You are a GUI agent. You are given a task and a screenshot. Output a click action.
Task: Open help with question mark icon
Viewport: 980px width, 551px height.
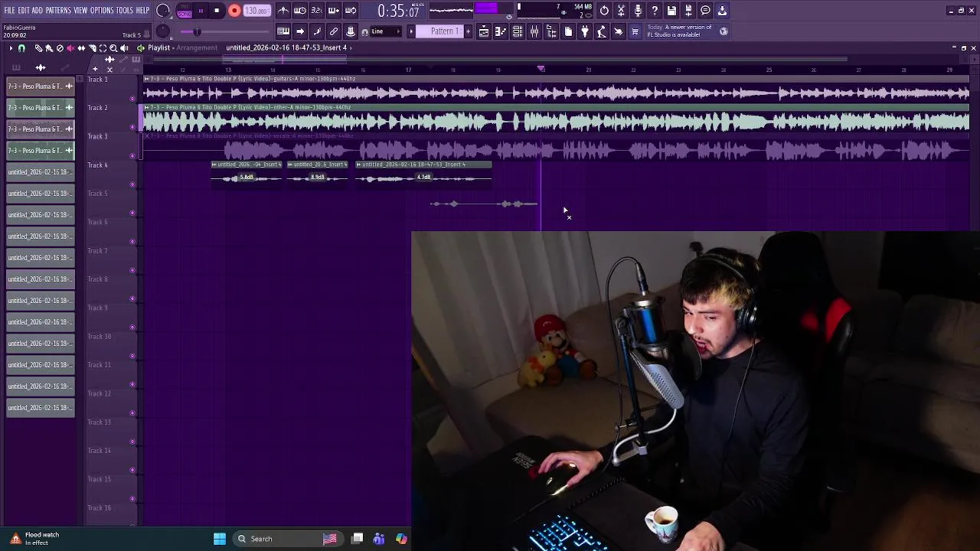point(655,11)
